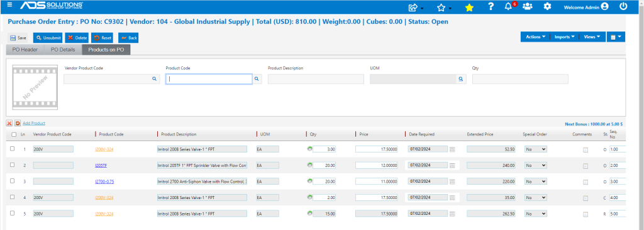Image resolution: width=644 pixels, height=230 pixels.
Task: Check the line 5 row checkbox
Action: (13, 213)
